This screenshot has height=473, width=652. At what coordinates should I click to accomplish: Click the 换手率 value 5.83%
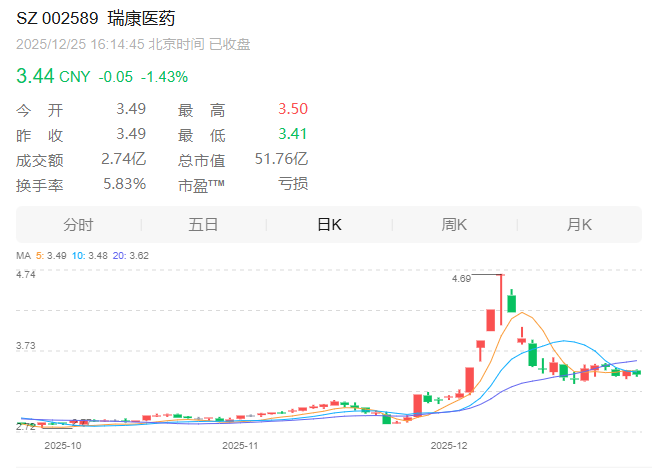coord(124,184)
